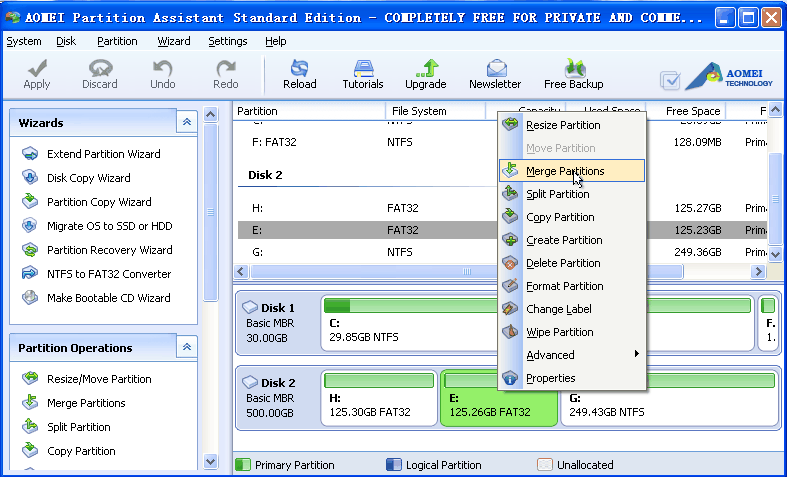Sort by the Free Space column header

pyautogui.click(x=686, y=111)
